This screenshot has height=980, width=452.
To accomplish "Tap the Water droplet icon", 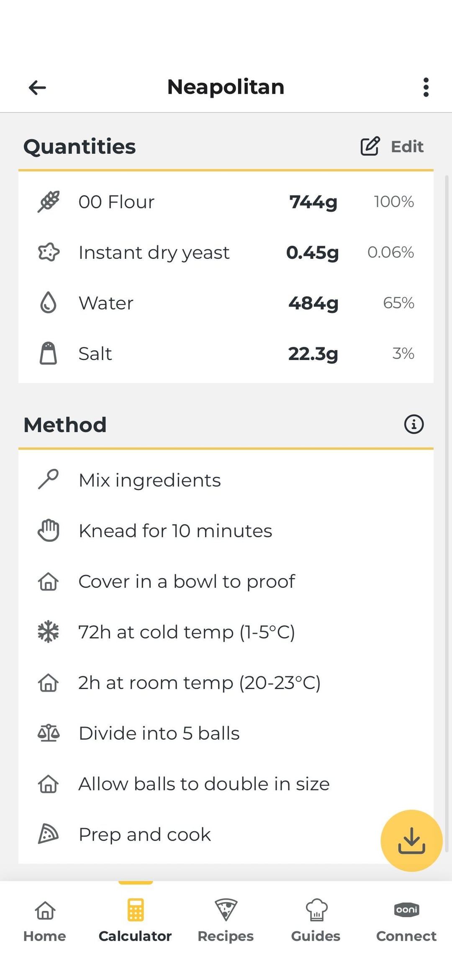I will click(x=49, y=303).
